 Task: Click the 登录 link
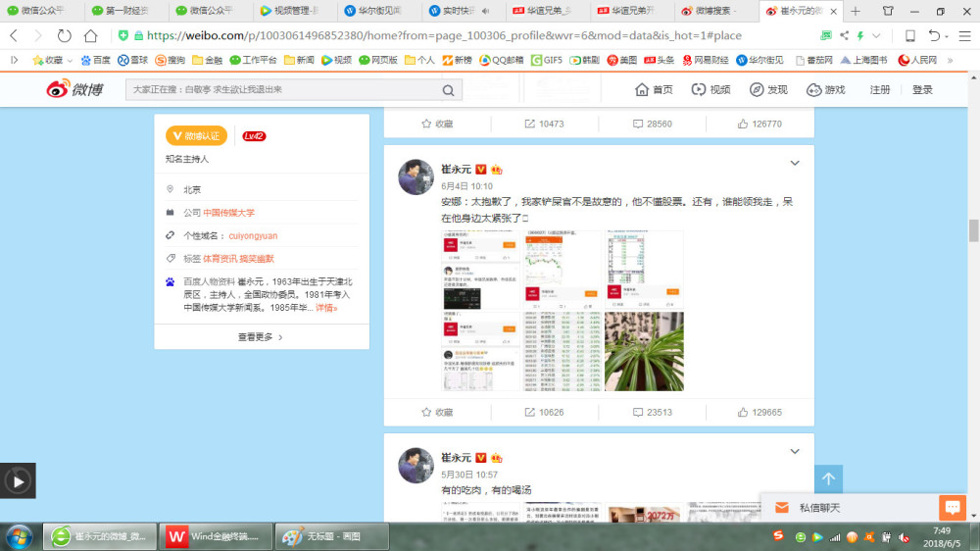[x=922, y=90]
